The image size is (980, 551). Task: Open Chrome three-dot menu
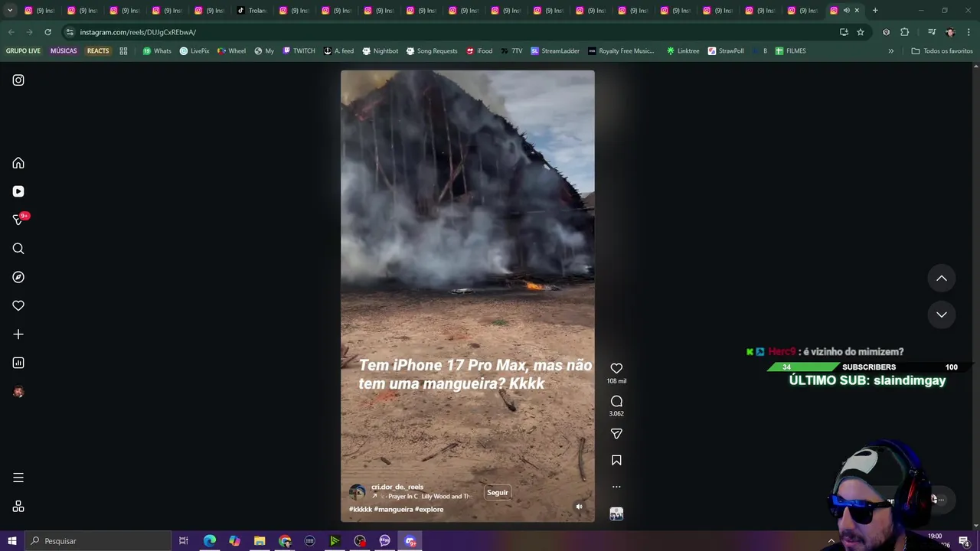tap(969, 32)
